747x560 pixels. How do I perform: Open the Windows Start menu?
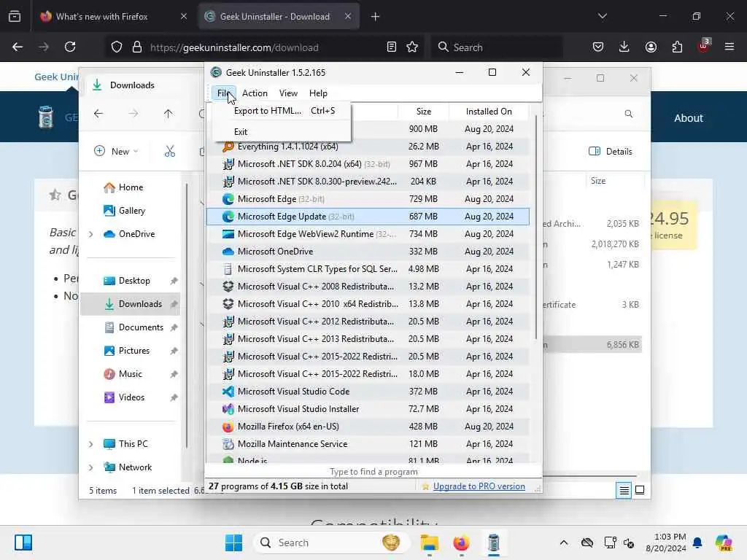233,542
